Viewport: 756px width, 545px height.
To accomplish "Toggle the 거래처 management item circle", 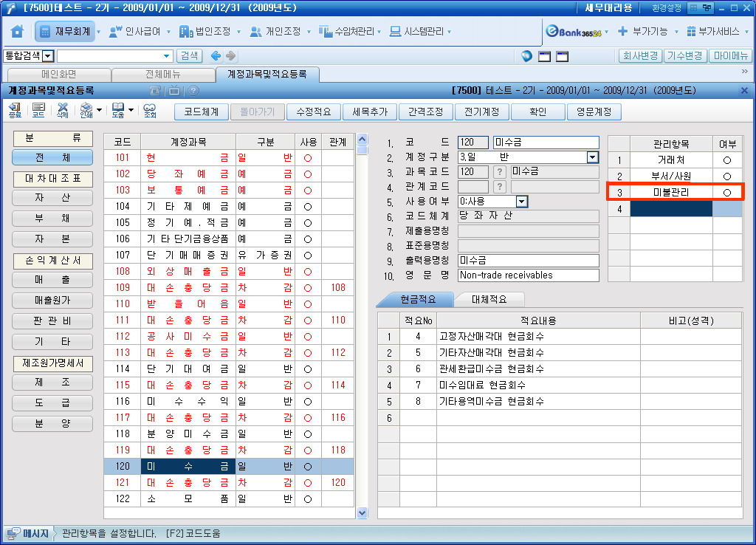I will [727, 160].
